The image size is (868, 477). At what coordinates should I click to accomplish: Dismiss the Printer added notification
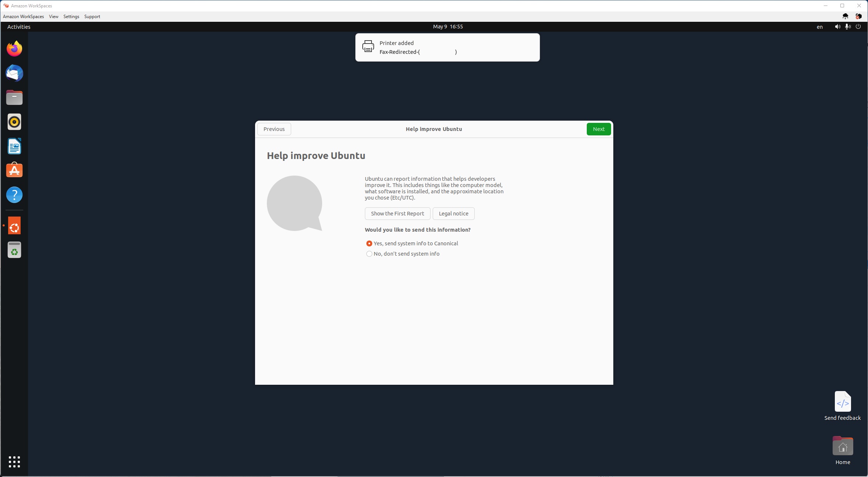pos(447,47)
